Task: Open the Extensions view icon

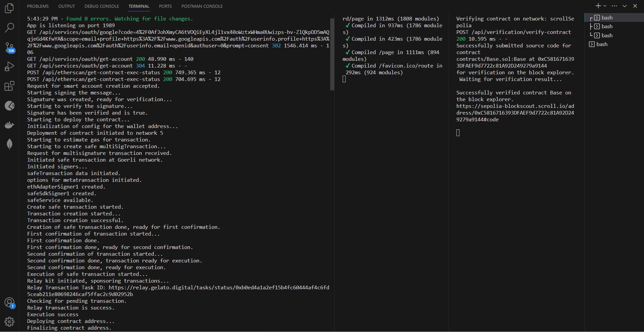Action: (x=9, y=86)
